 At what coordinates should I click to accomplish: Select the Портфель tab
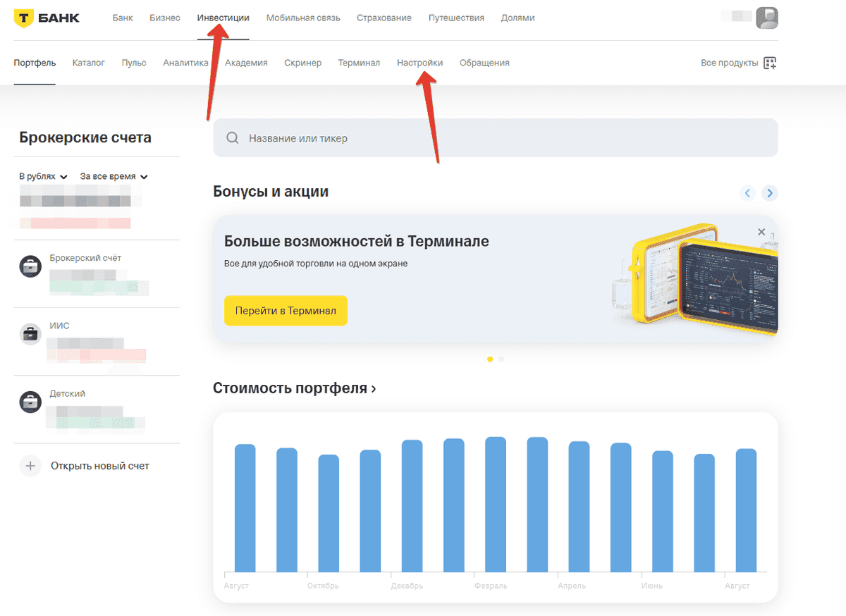(35, 63)
